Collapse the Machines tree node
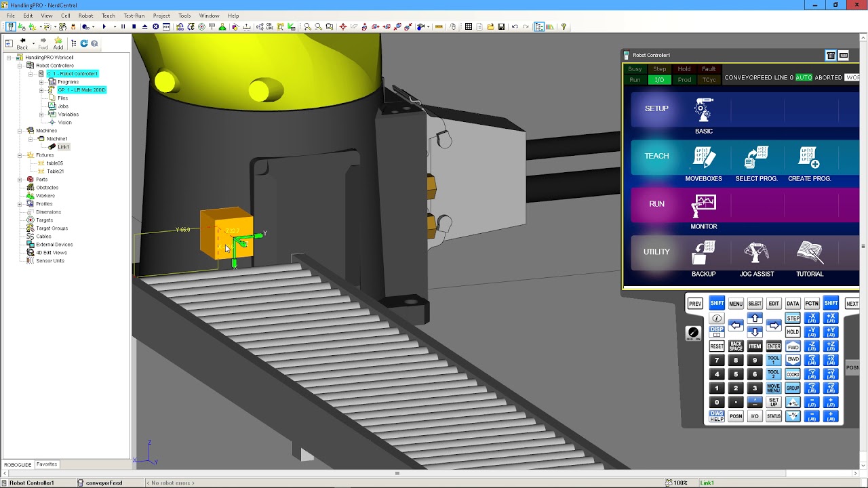This screenshot has height=488, width=868. pyautogui.click(x=20, y=131)
